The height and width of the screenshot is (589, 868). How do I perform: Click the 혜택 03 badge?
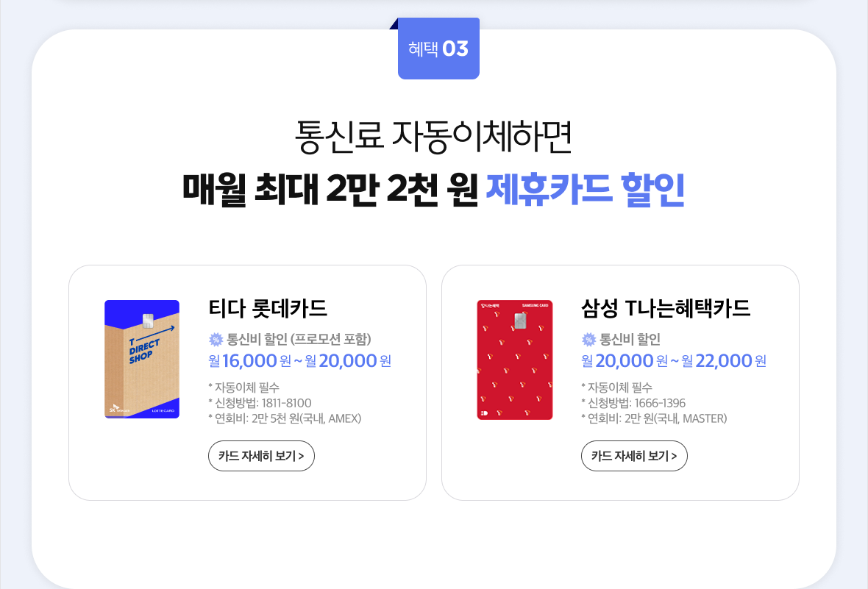(438, 49)
